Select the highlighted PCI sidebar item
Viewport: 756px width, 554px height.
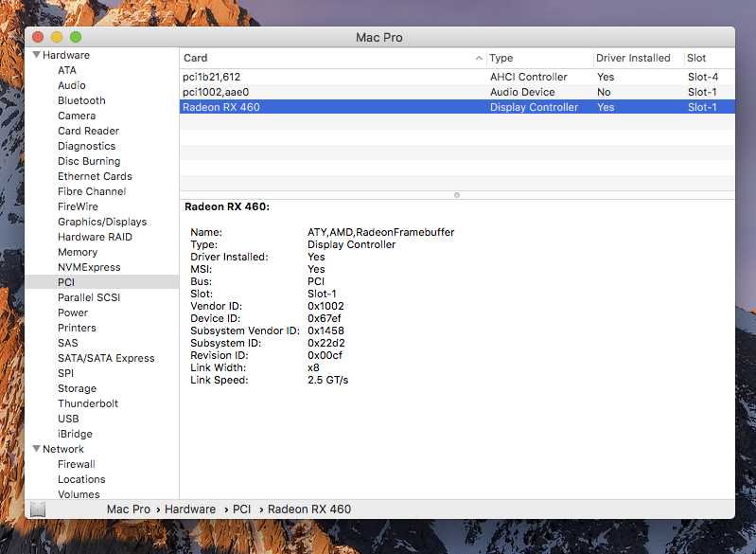pyautogui.click(x=102, y=282)
